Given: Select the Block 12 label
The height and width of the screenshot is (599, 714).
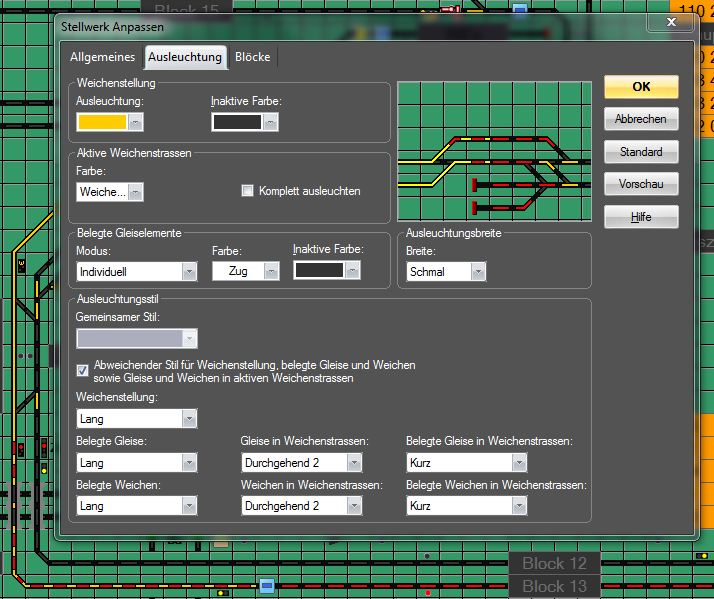Looking at the screenshot, I should pyautogui.click(x=554, y=563).
